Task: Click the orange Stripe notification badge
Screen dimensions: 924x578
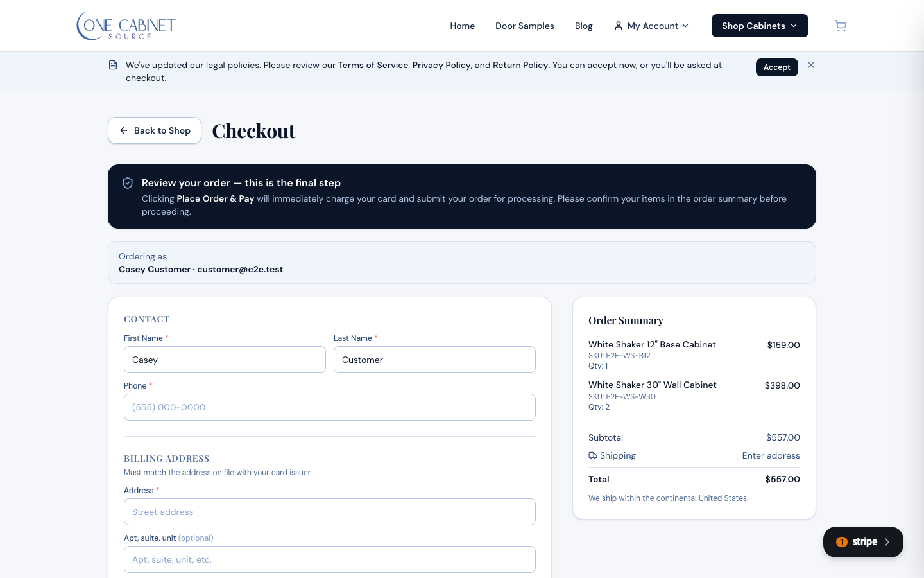Action: [842, 542]
